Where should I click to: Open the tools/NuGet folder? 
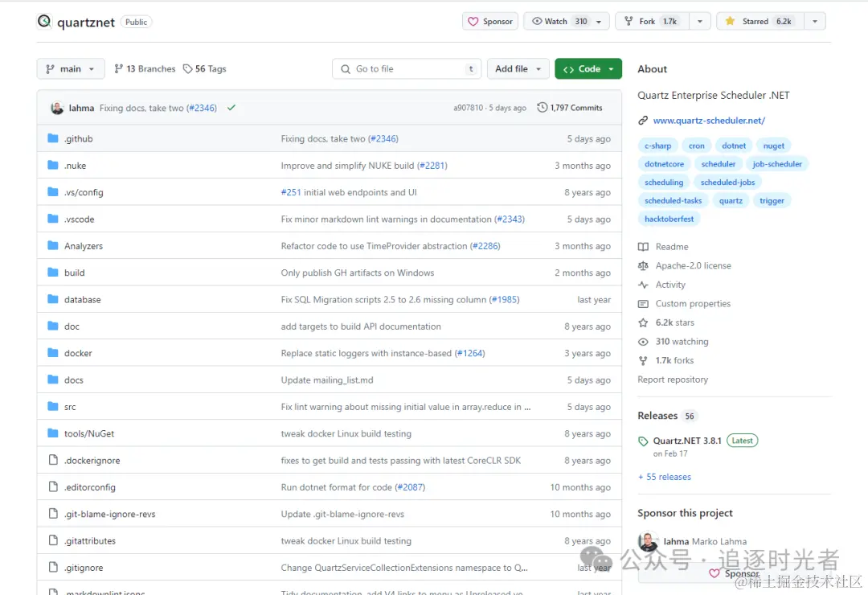pyautogui.click(x=89, y=433)
